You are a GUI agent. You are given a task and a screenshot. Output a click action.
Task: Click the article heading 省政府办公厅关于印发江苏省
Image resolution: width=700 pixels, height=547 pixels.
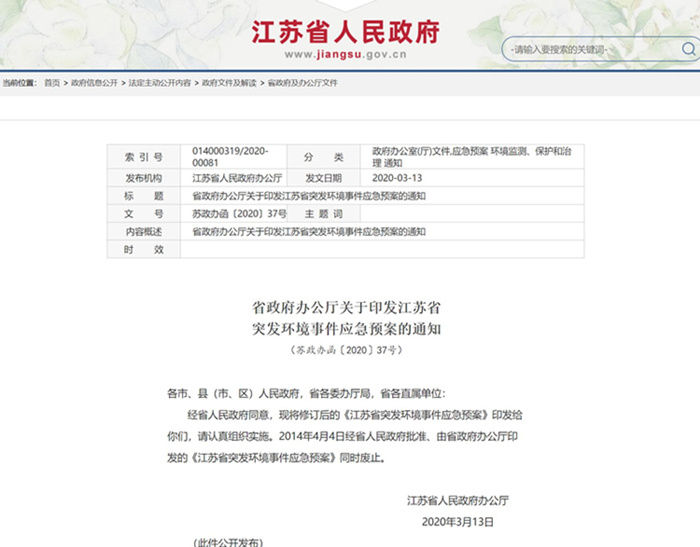(346, 308)
